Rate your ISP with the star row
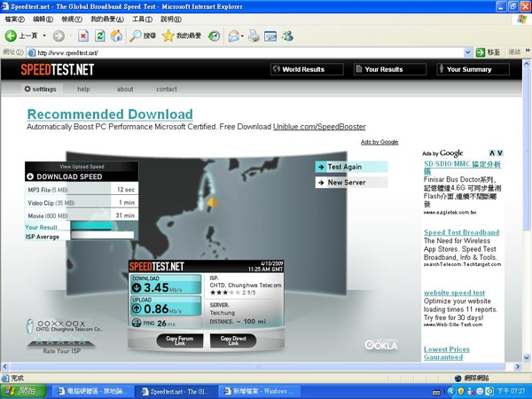 61,339
